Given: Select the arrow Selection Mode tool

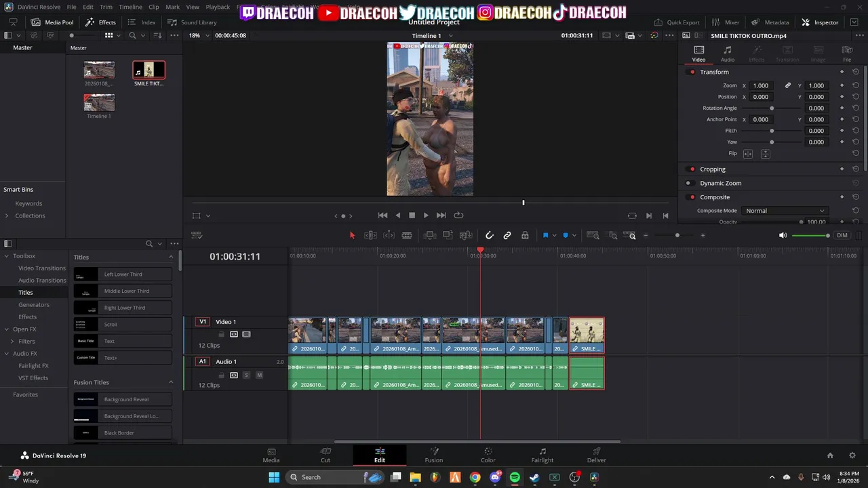Looking at the screenshot, I should (352, 235).
